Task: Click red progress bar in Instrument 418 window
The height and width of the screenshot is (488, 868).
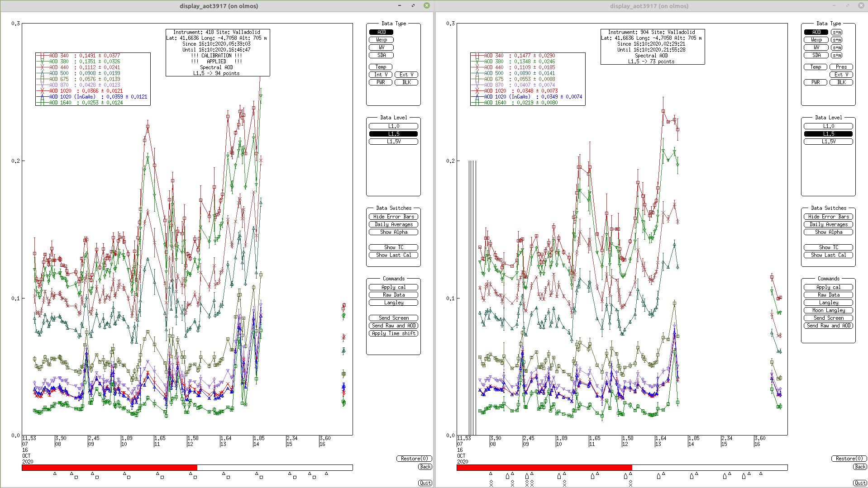Action: [x=110, y=468]
